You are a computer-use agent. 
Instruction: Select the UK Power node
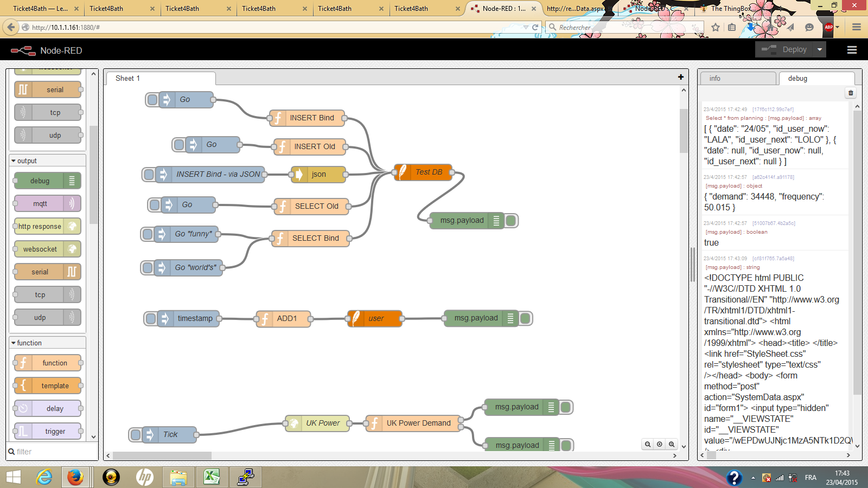(318, 423)
